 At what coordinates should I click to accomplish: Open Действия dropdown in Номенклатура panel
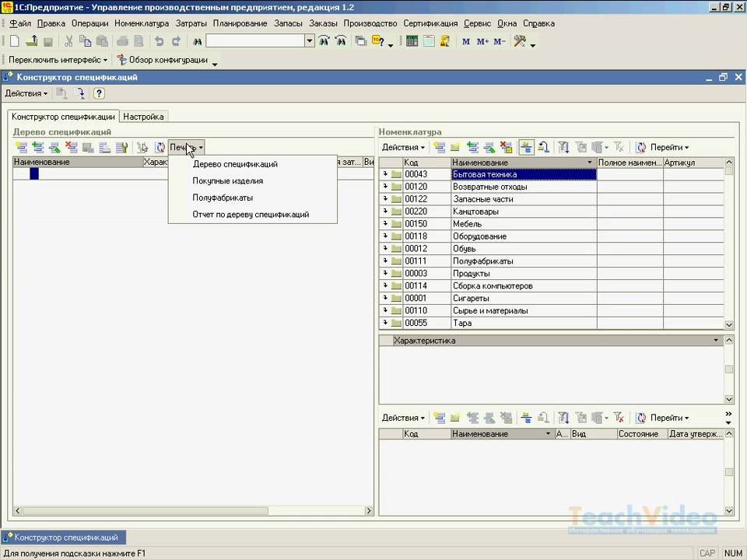click(x=403, y=148)
